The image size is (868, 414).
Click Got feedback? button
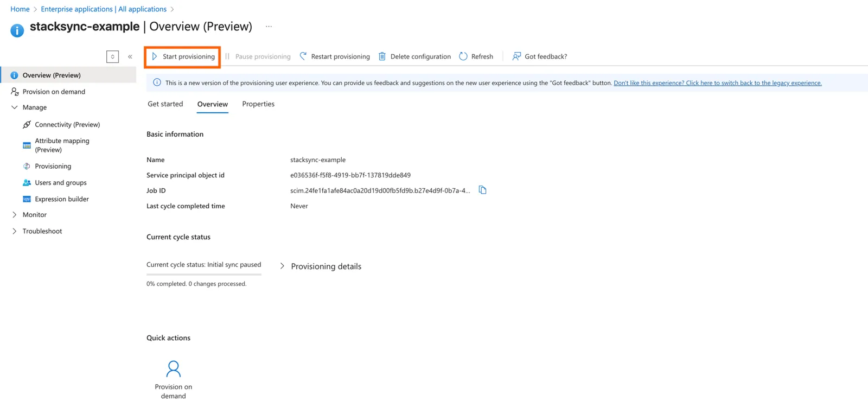point(540,56)
